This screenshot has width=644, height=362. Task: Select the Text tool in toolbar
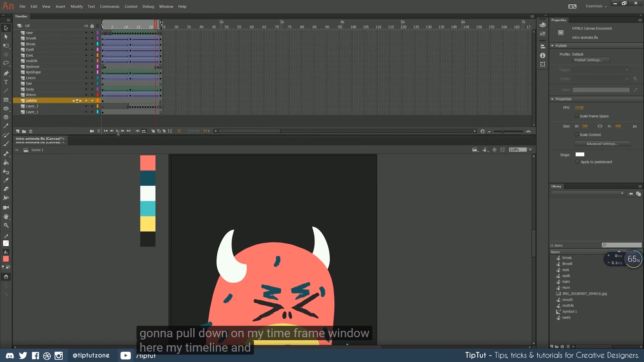tap(6, 82)
